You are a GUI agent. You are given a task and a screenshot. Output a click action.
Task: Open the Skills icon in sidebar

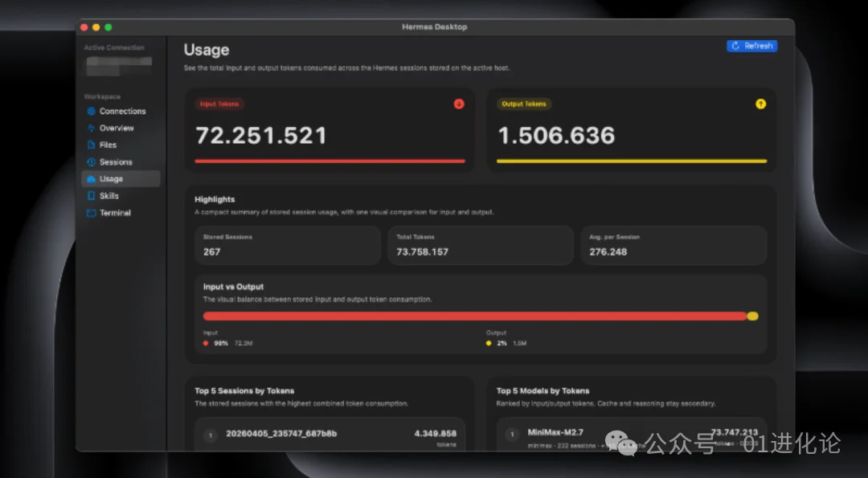[x=92, y=196]
